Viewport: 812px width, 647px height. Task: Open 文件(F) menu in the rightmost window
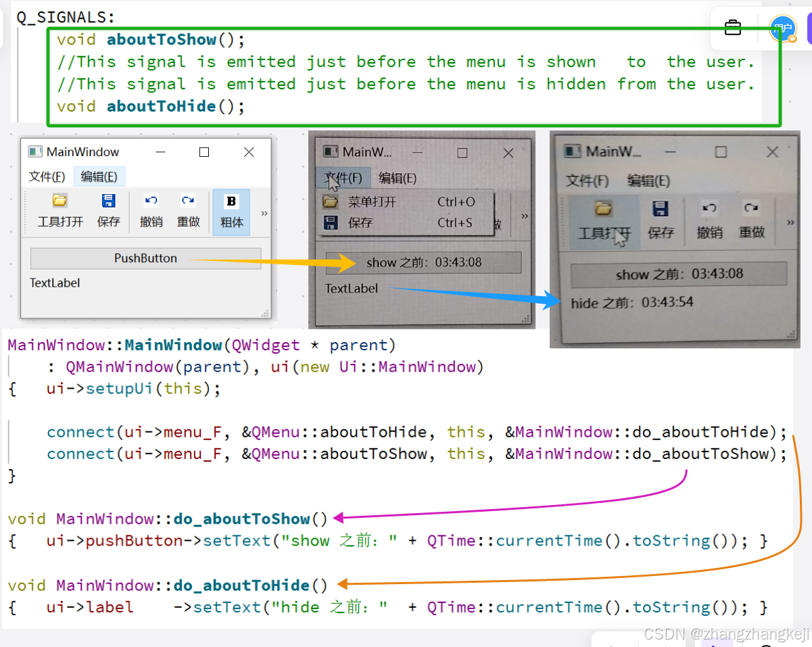coord(587,181)
